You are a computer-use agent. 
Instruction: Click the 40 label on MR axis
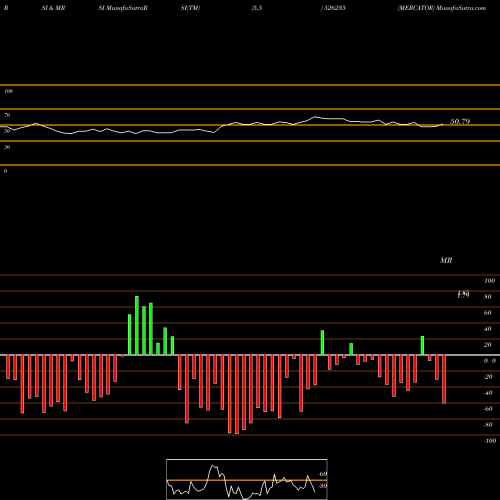tap(488, 329)
